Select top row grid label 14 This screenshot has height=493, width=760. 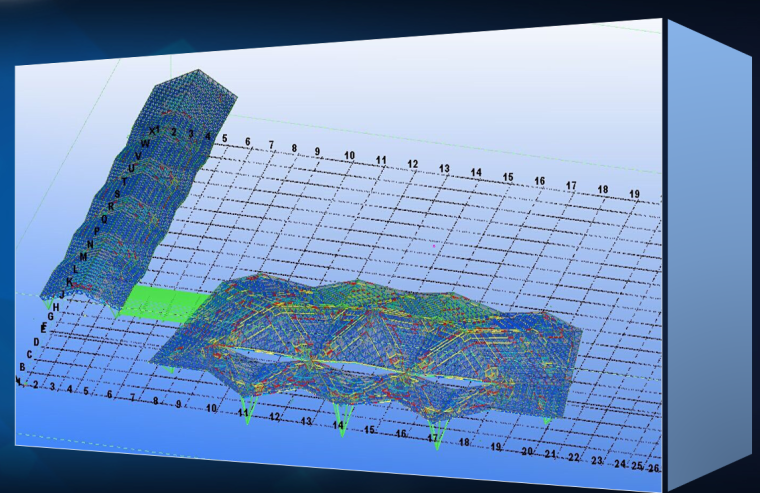[x=476, y=173]
